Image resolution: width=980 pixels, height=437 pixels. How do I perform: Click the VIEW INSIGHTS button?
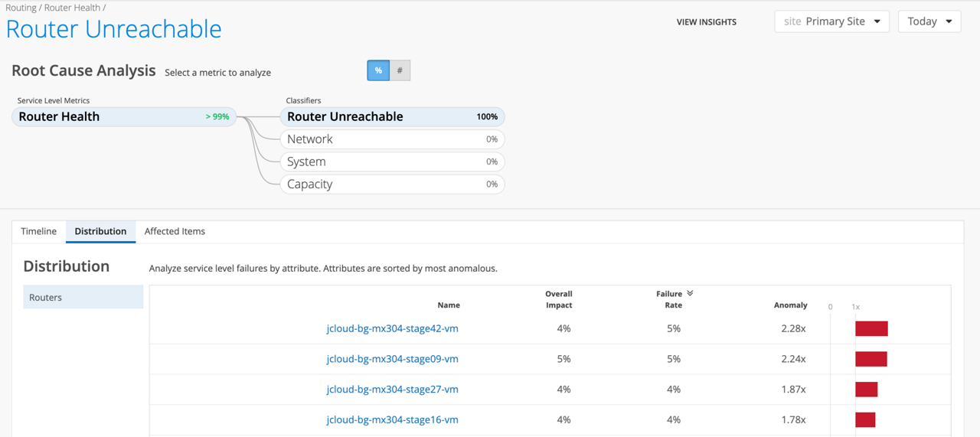[x=706, y=22]
